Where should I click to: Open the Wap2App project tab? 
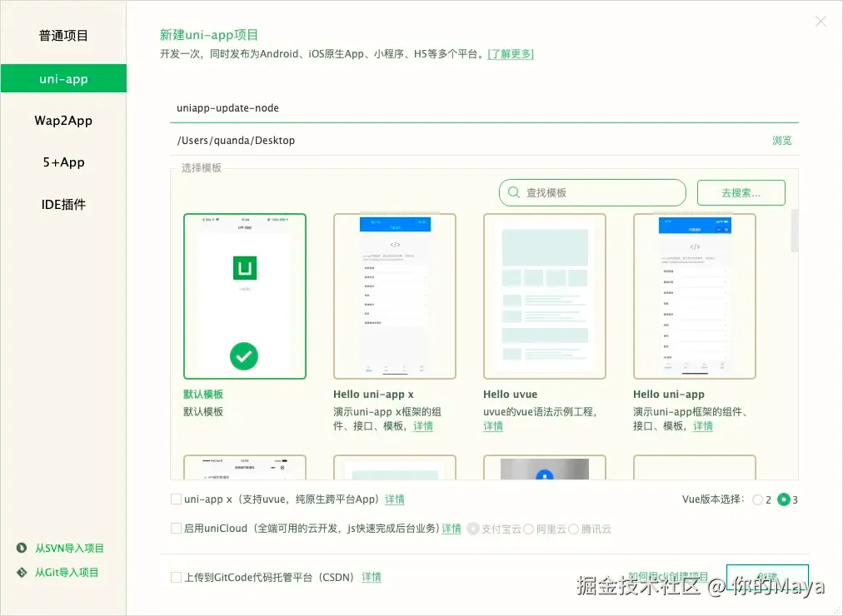(x=63, y=121)
